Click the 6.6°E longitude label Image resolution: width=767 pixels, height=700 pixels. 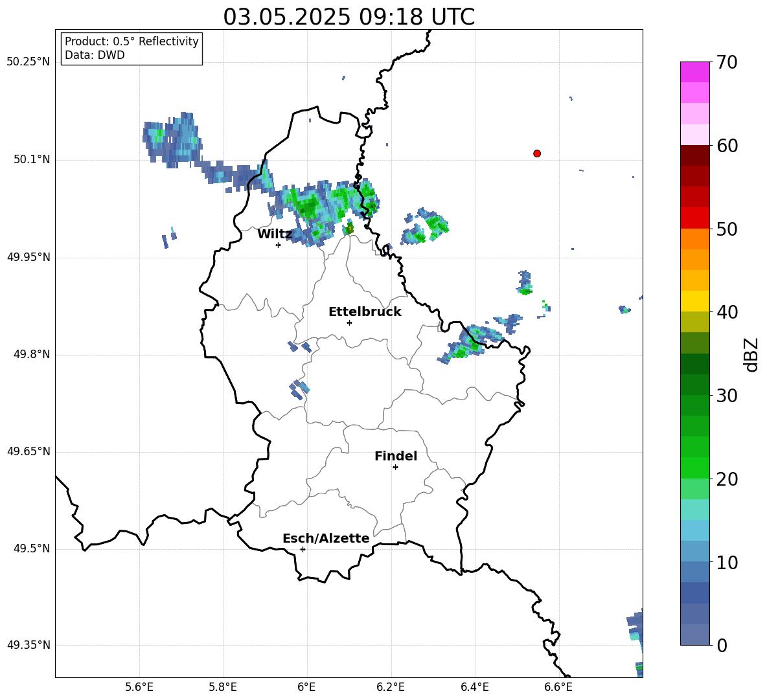point(558,687)
